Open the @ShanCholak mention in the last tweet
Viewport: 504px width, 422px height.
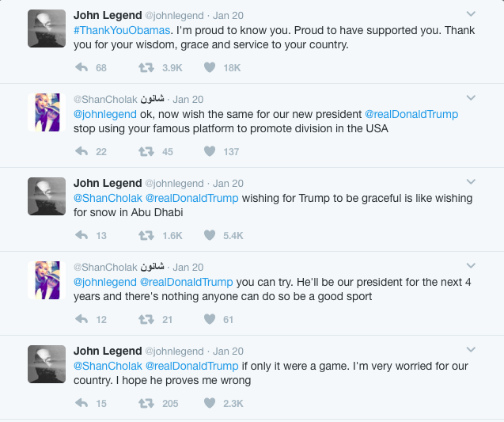[108, 366]
